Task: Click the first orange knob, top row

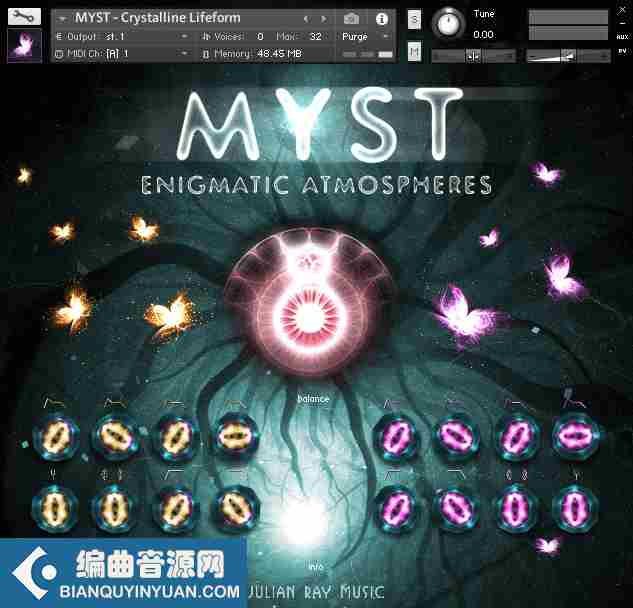Action: pos(56,437)
